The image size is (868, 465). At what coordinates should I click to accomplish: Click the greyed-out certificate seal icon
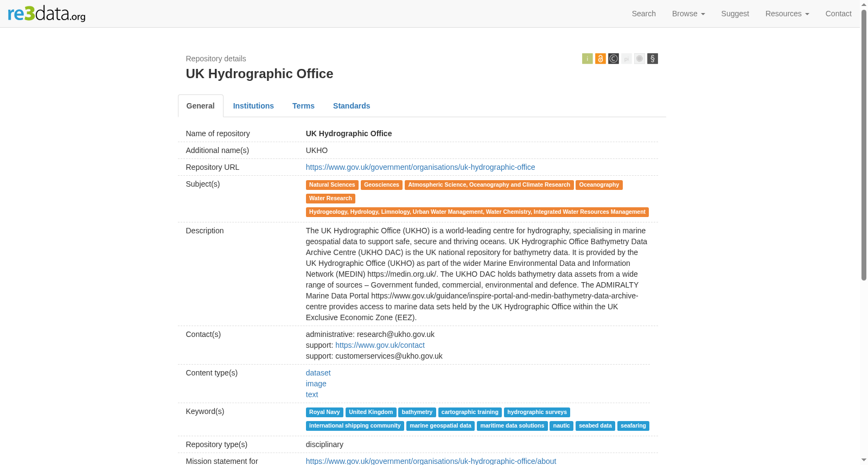click(640, 59)
